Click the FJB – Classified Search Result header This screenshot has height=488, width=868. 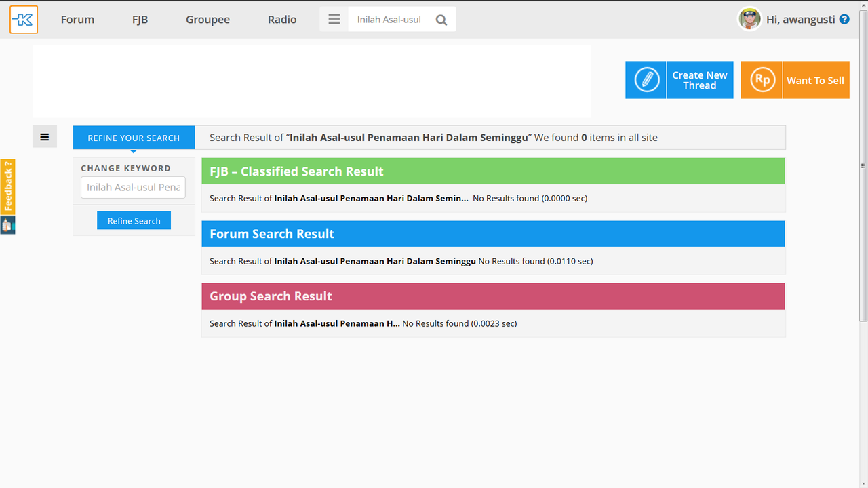tap(493, 171)
